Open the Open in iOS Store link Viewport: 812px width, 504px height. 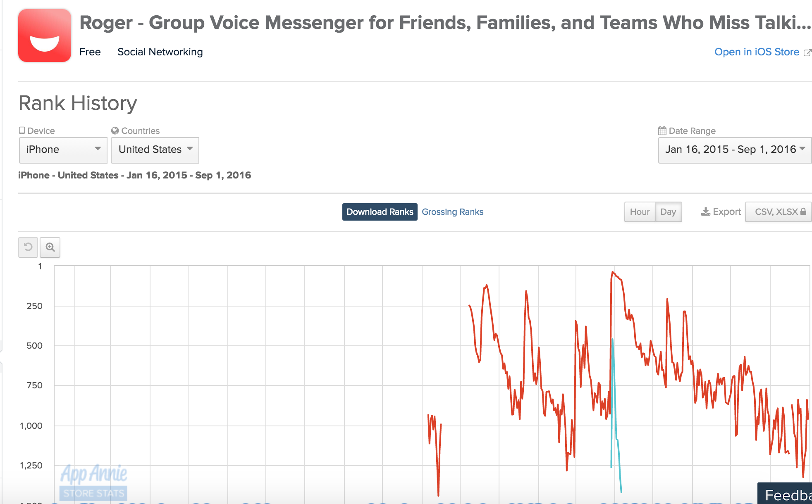coord(757,52)
